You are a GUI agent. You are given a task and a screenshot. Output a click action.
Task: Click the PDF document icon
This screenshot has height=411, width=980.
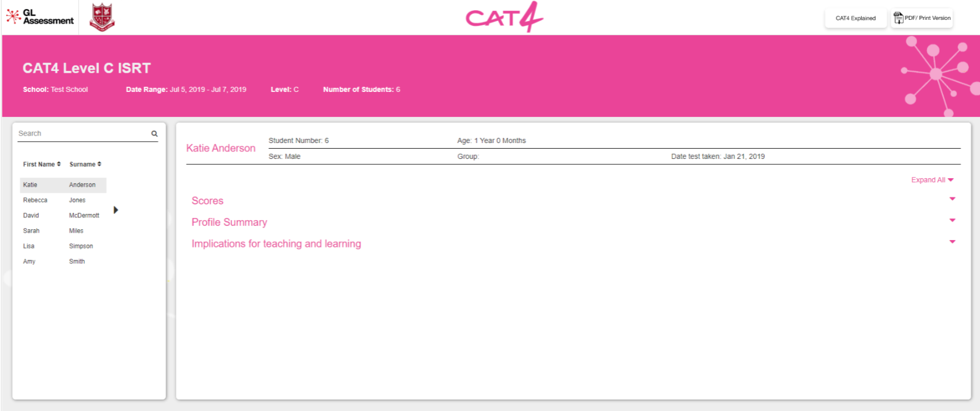click(x=898, y=18)
